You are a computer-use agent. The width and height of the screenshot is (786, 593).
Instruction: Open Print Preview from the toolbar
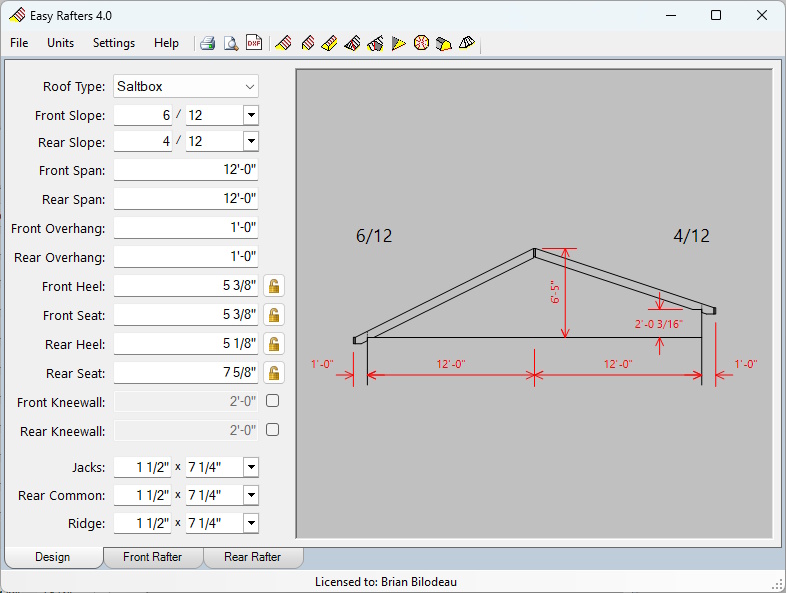tap(231, 43)
